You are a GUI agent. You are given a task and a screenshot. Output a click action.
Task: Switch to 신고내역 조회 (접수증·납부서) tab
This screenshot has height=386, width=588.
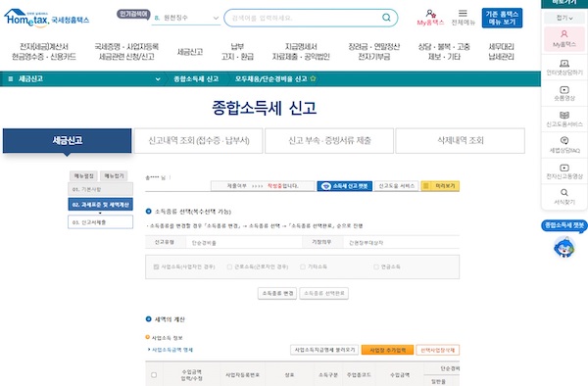[198, 140]
